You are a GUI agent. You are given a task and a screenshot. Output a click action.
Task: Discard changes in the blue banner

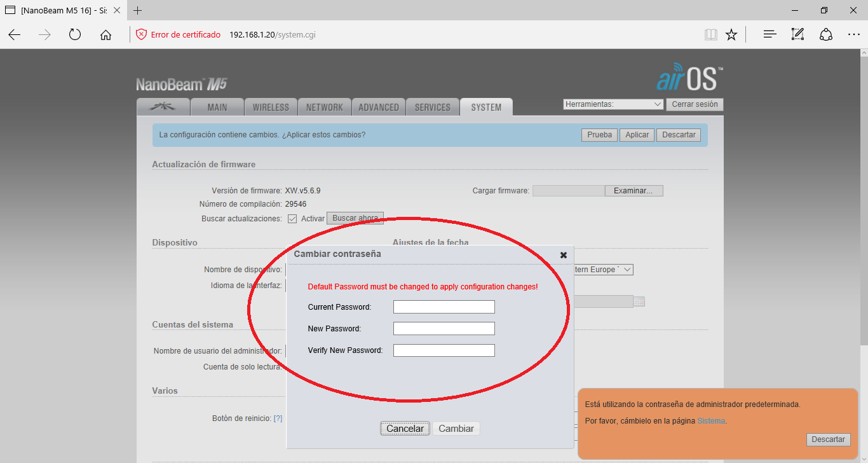pos(679,135)
